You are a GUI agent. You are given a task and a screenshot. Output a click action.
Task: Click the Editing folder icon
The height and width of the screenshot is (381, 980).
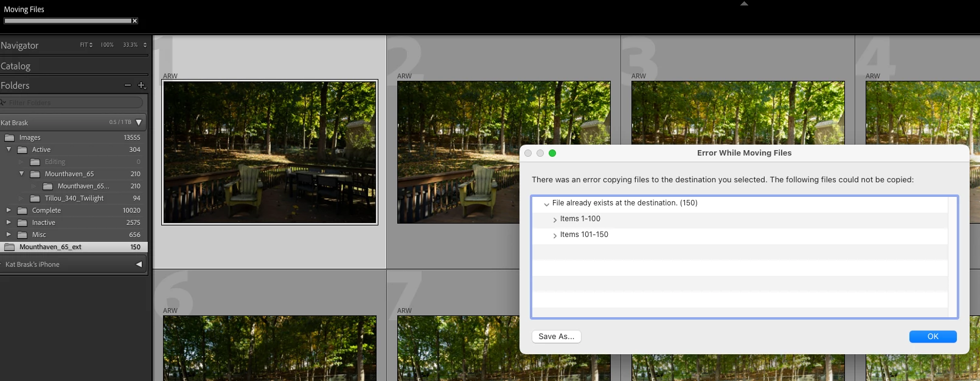click(35, 162)
